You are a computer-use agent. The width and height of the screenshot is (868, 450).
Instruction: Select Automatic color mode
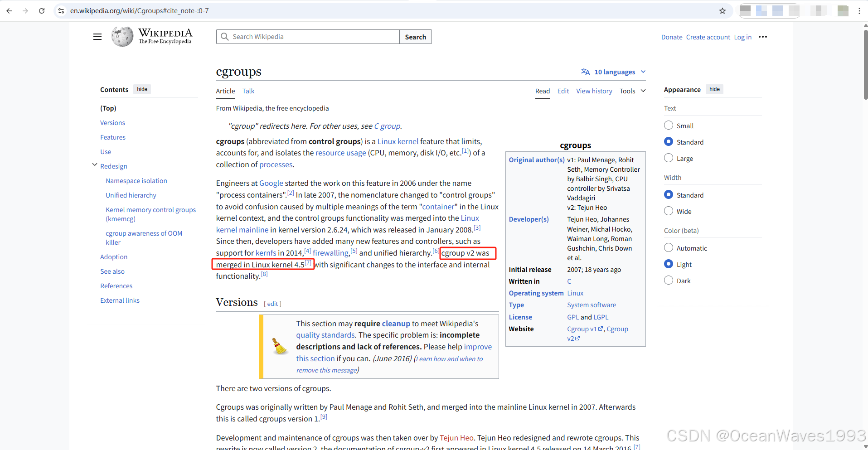[669, 247]
